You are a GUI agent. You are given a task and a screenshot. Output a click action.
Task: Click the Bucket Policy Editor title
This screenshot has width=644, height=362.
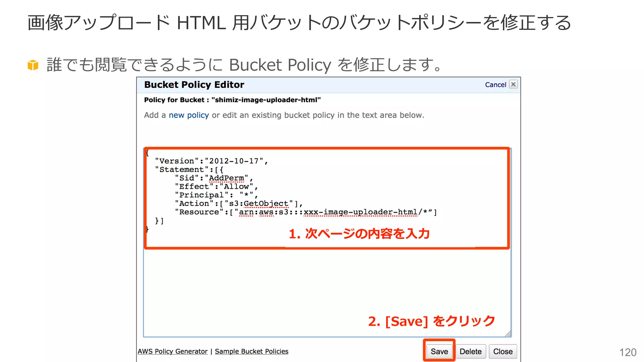[x=194, y=85]
